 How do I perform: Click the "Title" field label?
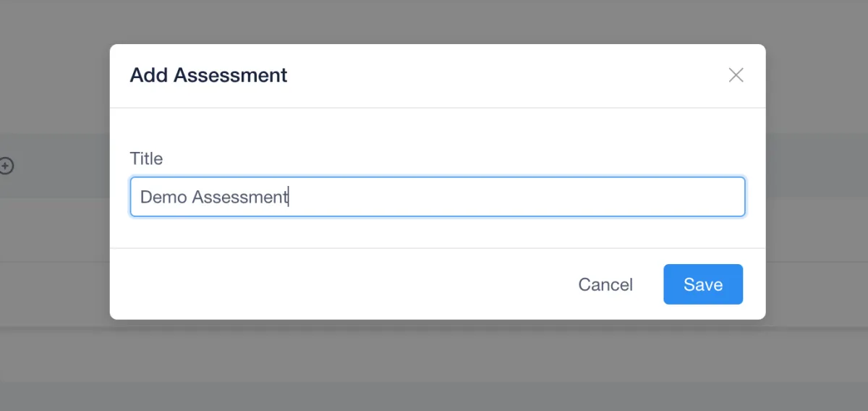[x=146, y=158]
